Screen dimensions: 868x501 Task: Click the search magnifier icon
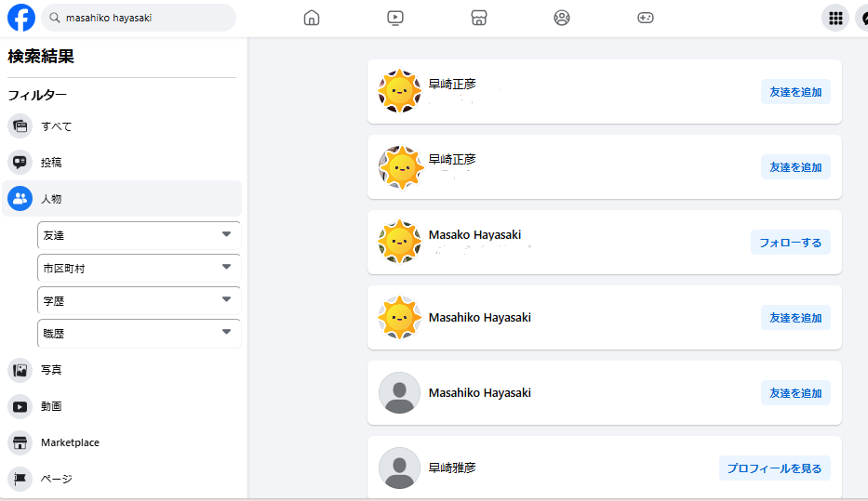(54, 18)
